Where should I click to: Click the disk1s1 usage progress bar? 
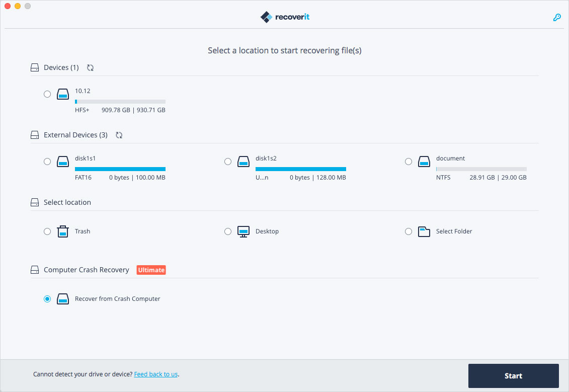(x=120, y=169)
